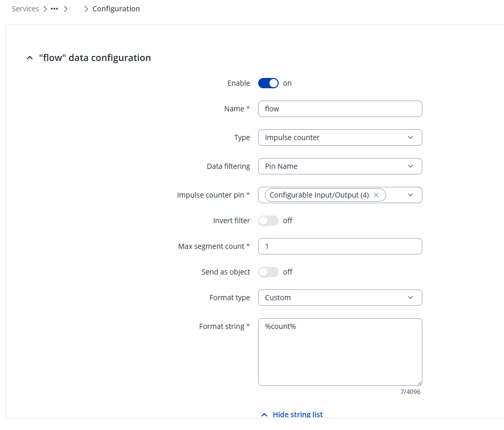The width and height of the screenshot is (504, 430).
Task: Turn off the Enable switch
Action: coord(268,83)
